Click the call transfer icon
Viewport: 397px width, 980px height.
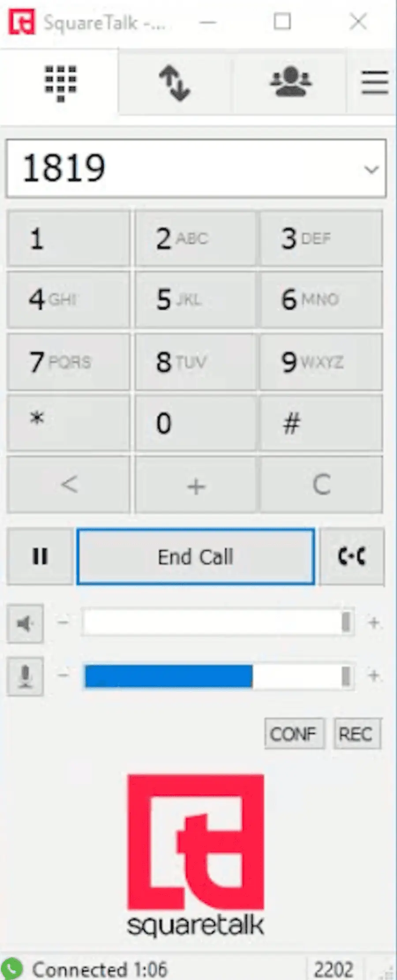352,556
